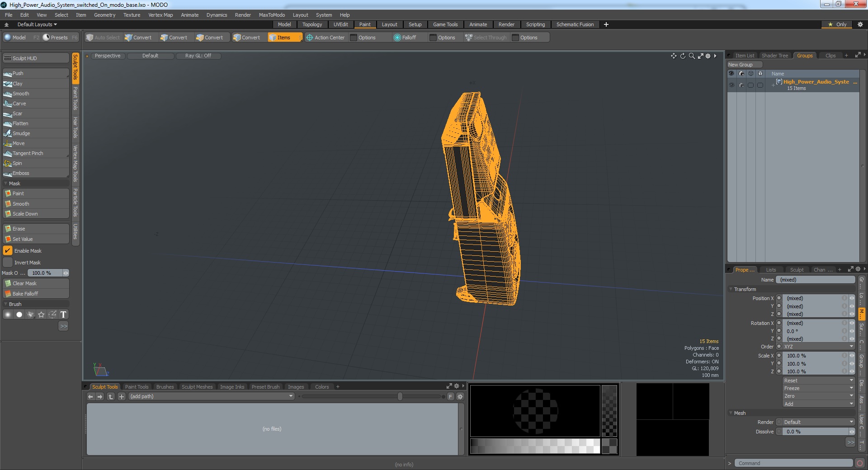Click the Bake Falloff button
This screenshot has width=868, height=470.
pos(35,294)
